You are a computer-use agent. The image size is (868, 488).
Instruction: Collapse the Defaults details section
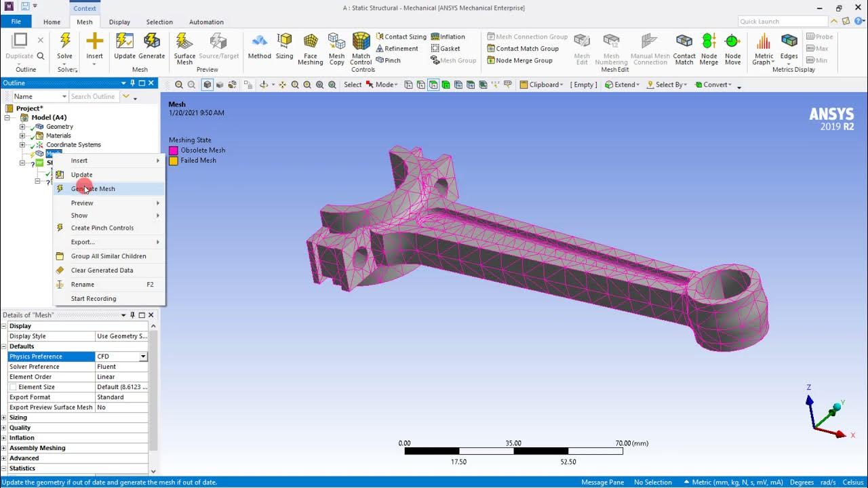4,346
